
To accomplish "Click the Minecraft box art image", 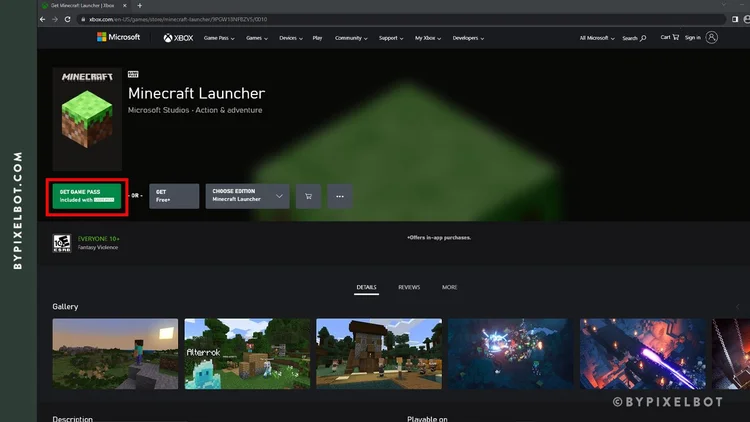I will [x=87, y=119].
